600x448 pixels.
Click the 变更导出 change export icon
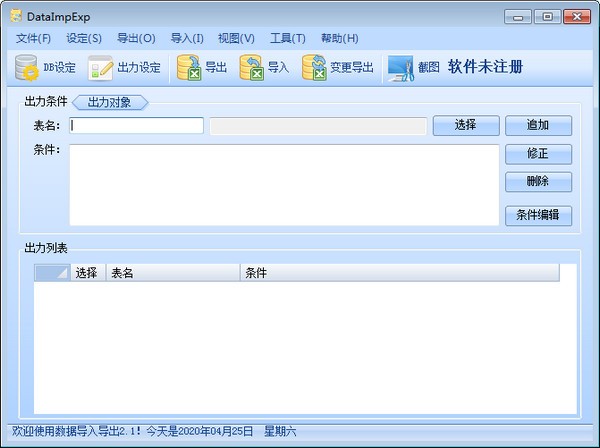(x=314, y=68)
